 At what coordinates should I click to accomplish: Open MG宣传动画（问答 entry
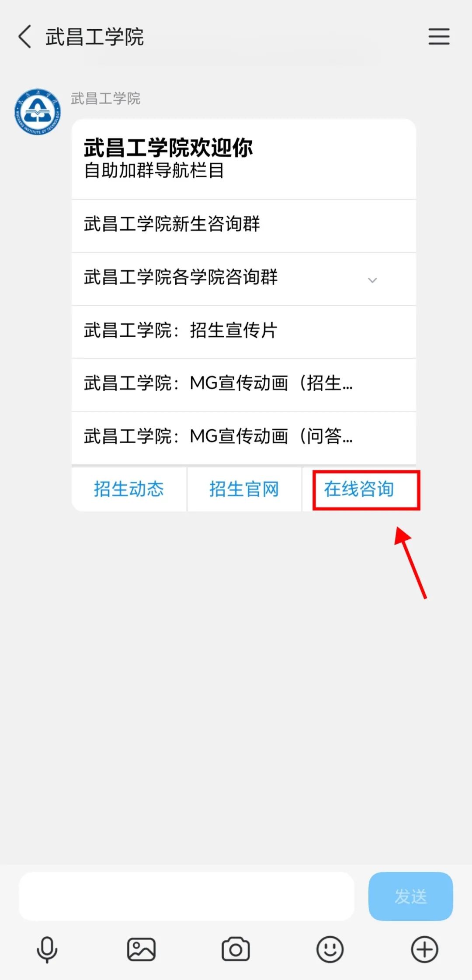244,438
